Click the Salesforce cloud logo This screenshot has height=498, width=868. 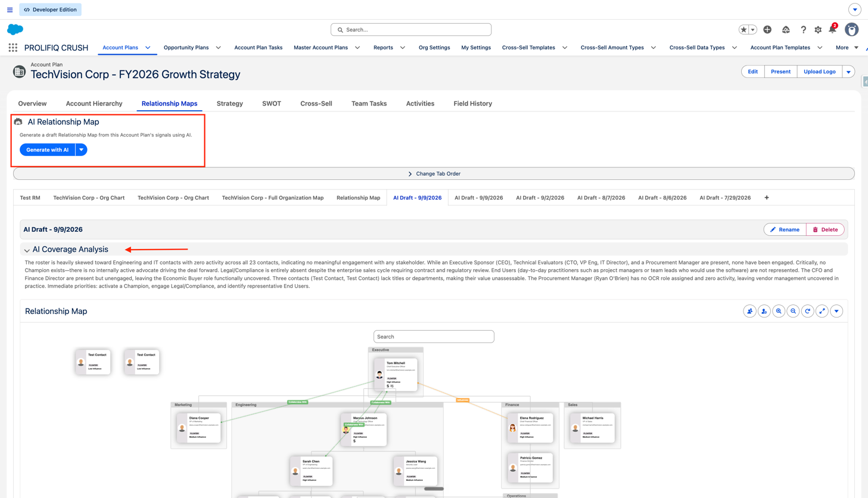point(15,29)
